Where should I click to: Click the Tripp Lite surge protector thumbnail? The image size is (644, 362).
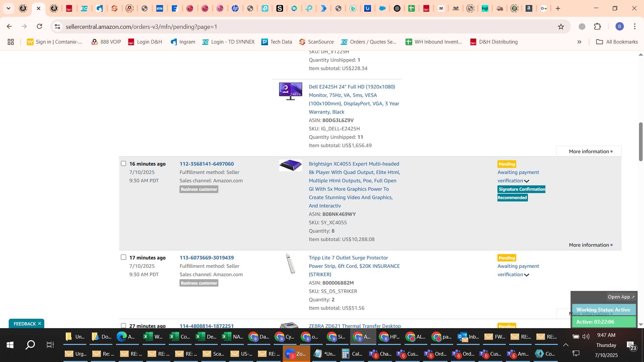[x=290, y=263]
